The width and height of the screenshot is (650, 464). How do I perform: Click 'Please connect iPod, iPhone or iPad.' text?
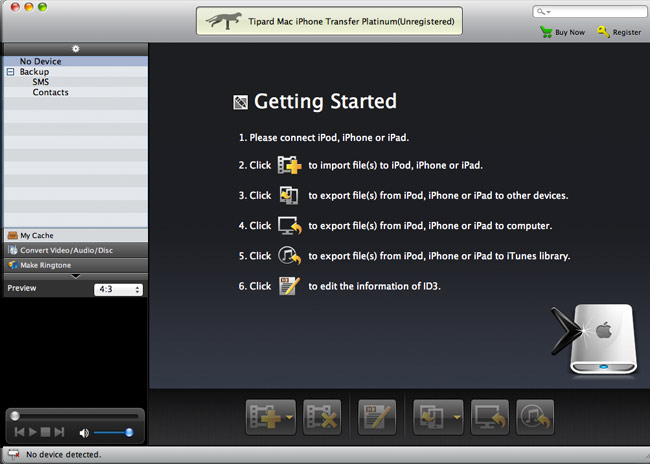coord(329,138)
